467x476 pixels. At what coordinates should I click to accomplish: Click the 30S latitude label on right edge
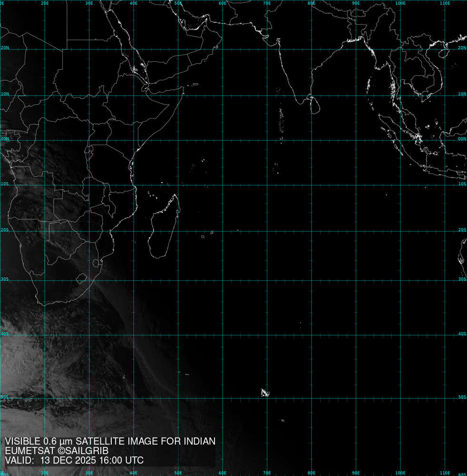[x=462, y=279]
